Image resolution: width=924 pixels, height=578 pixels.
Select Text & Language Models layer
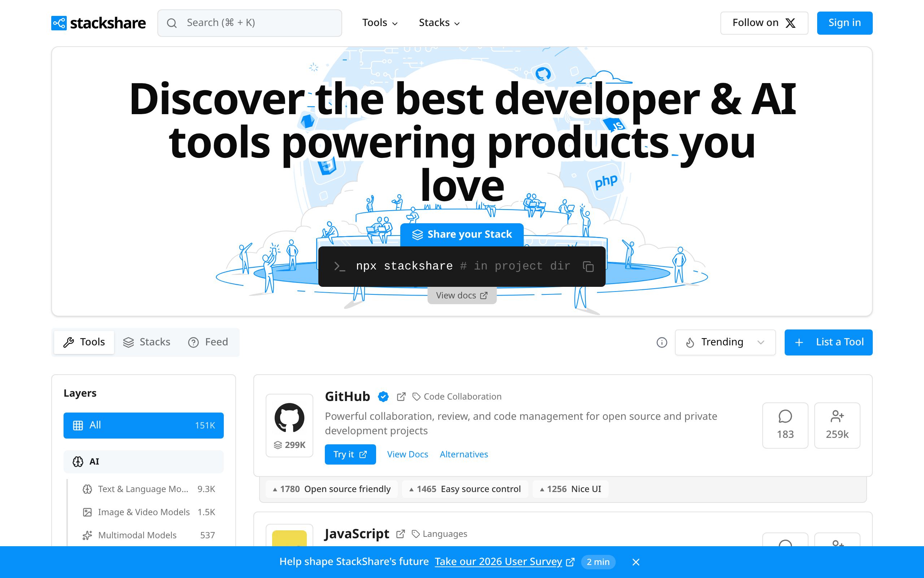[x=149, y=489]
